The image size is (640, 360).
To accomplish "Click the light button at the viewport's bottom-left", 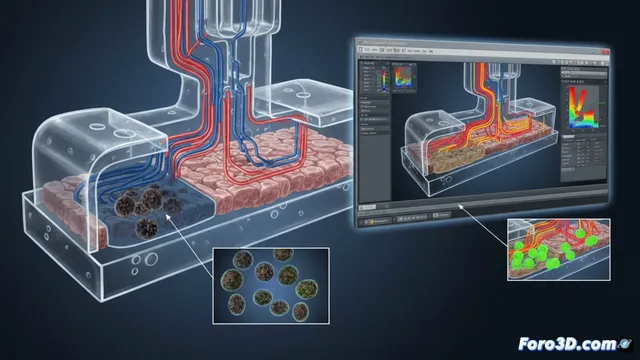I will (367, 207).
